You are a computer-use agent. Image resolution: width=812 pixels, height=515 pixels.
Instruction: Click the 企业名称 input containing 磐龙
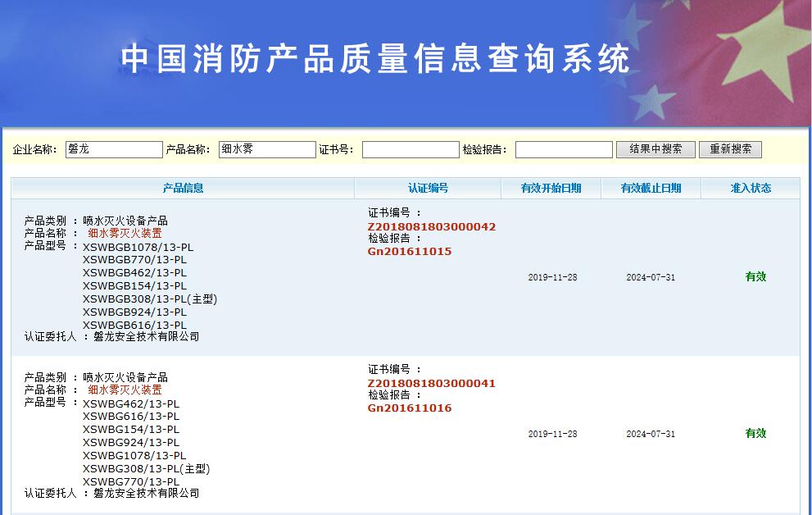coord(114,149)
